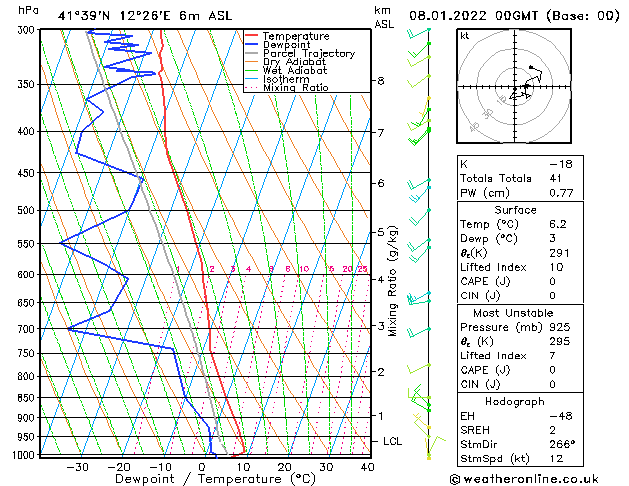This screenshot has height=486, width=629.
Task: Click the 'Surface' section heading
Action: 515,210
